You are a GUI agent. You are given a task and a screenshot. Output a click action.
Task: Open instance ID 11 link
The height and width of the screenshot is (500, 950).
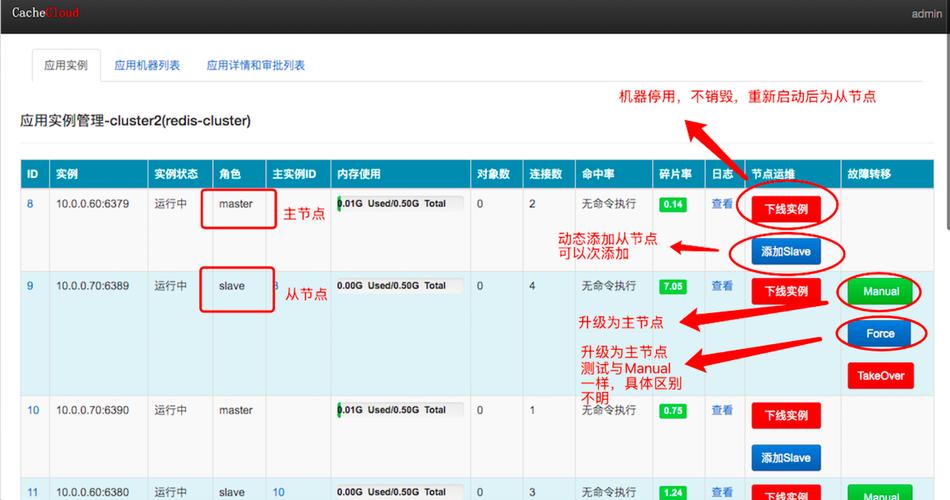pyautogui.click(x=33, y=492)
